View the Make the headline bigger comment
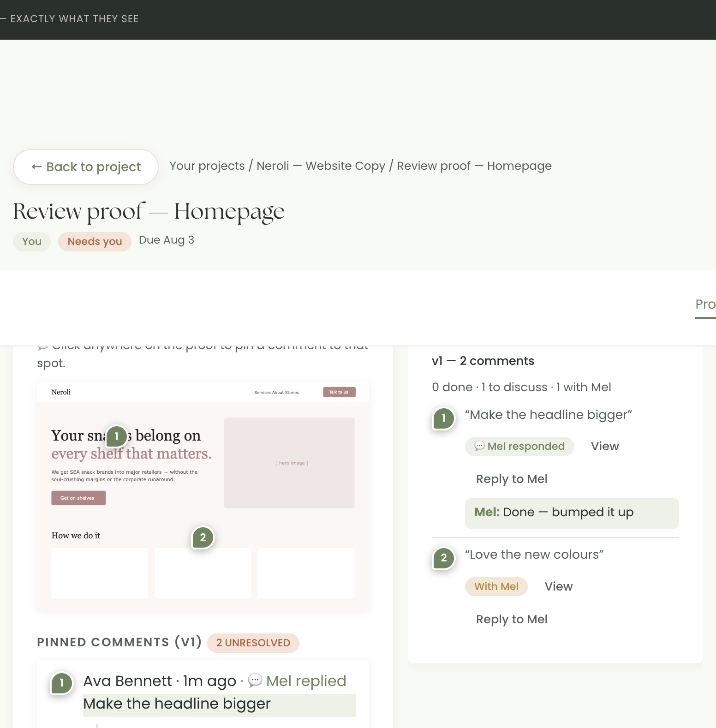 (x=605, y=447)
